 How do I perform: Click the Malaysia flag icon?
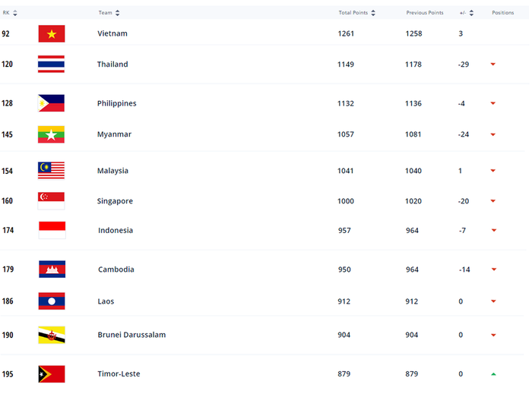coord(52,171)
